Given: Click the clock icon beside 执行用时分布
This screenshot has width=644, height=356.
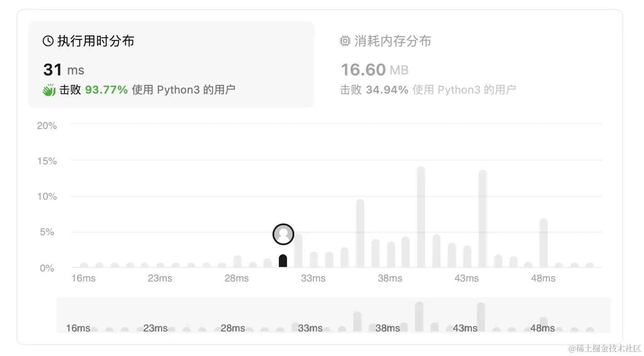Looking at the screenshot, I should pyautogui.click(x=48, y=41).
